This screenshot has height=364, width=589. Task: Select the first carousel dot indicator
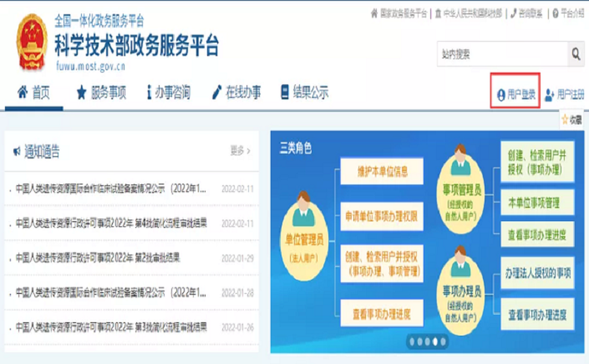(411, 341)
